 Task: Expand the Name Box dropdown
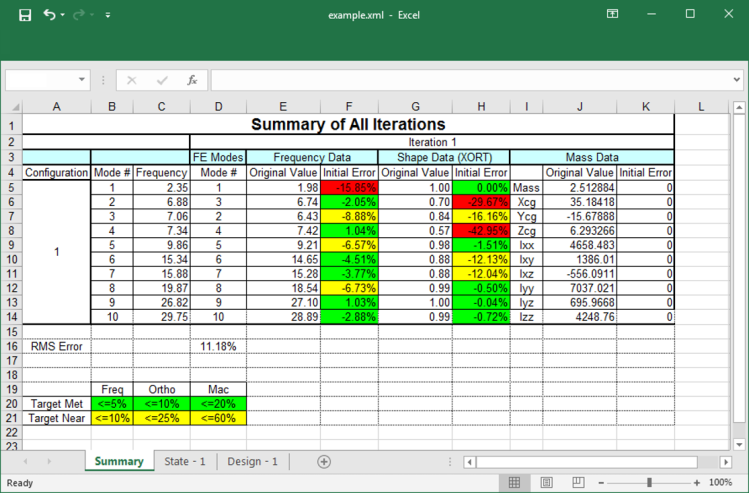tap(82, 79)
